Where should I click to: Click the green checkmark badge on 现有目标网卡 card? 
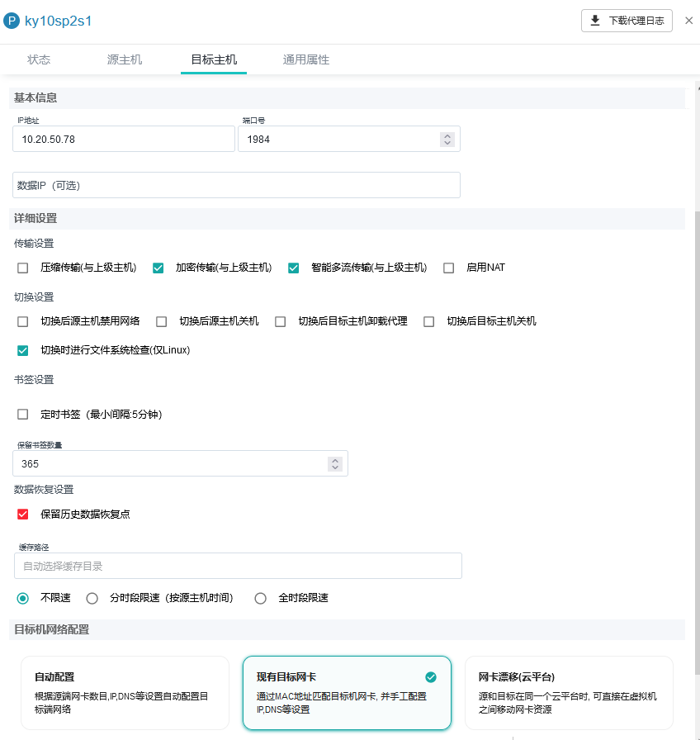tap(430, 676)
